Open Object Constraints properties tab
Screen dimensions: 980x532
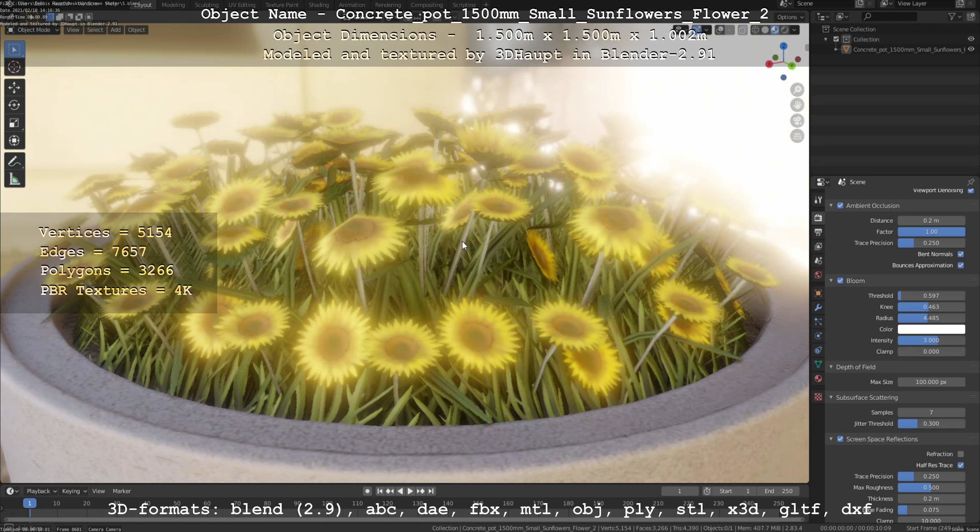click(x=818, y=350)
